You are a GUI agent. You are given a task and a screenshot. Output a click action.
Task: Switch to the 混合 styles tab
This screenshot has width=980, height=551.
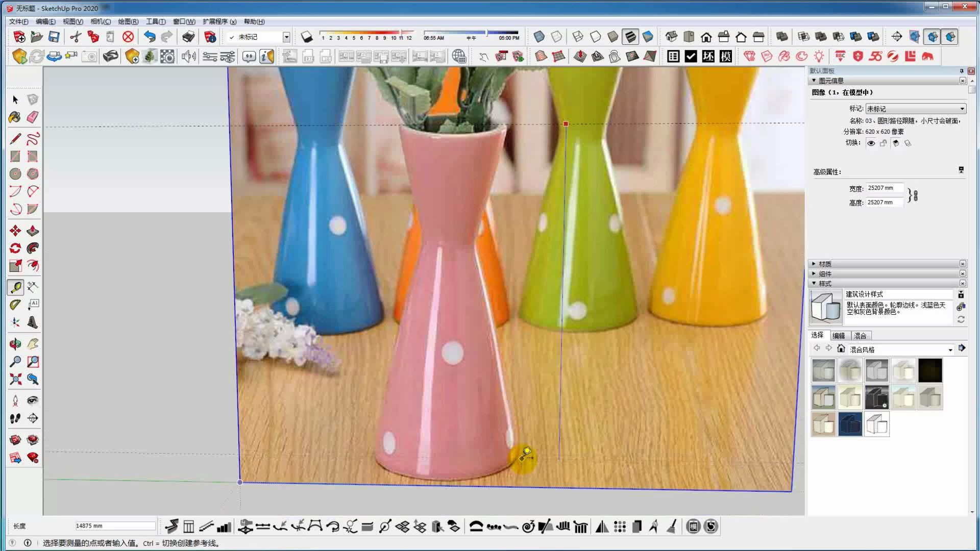pos(860,336)
